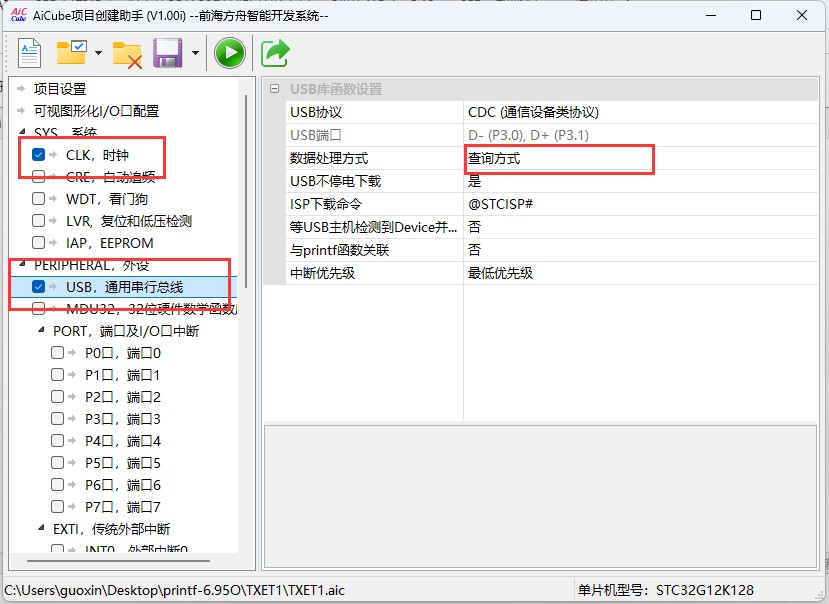829x604 pixels.
Task: Open dropdown arrow next to open-project folder
Action: click(98, 53)
